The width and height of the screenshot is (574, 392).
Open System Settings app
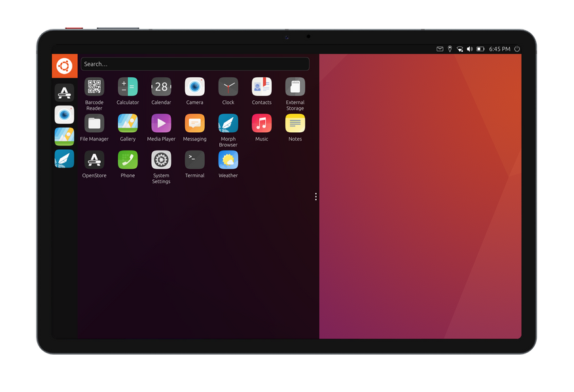161,160
